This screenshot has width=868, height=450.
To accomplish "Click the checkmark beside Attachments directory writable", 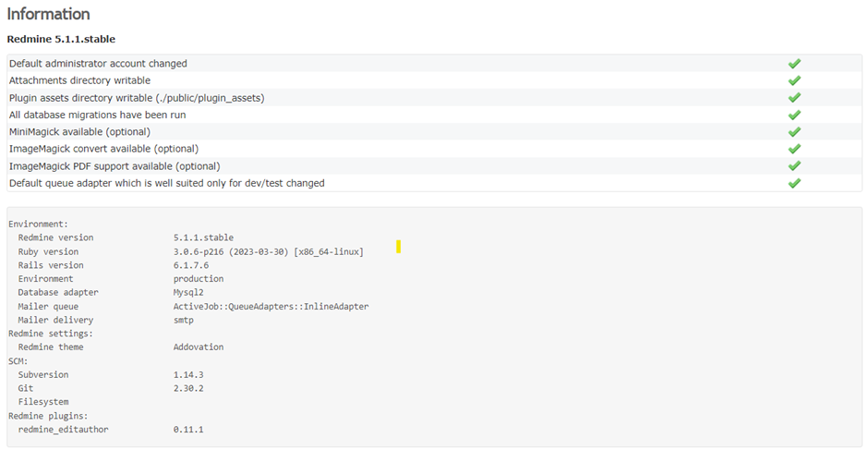I will [x=794, y=80].
